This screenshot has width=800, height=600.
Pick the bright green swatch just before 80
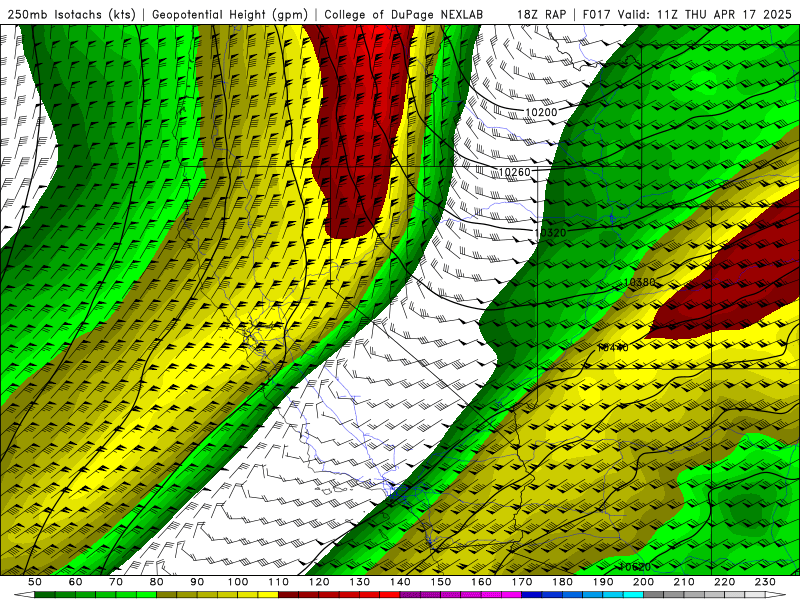point(146,595)
